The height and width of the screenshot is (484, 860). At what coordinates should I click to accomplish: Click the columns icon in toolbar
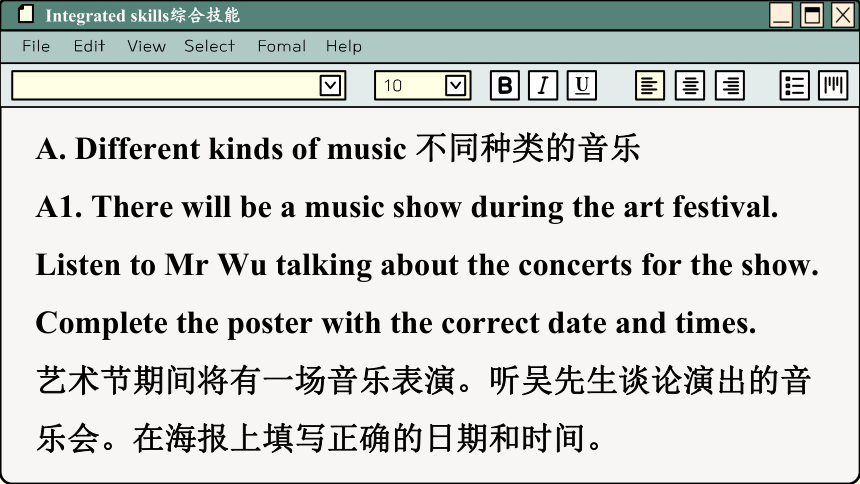[833, 86]
